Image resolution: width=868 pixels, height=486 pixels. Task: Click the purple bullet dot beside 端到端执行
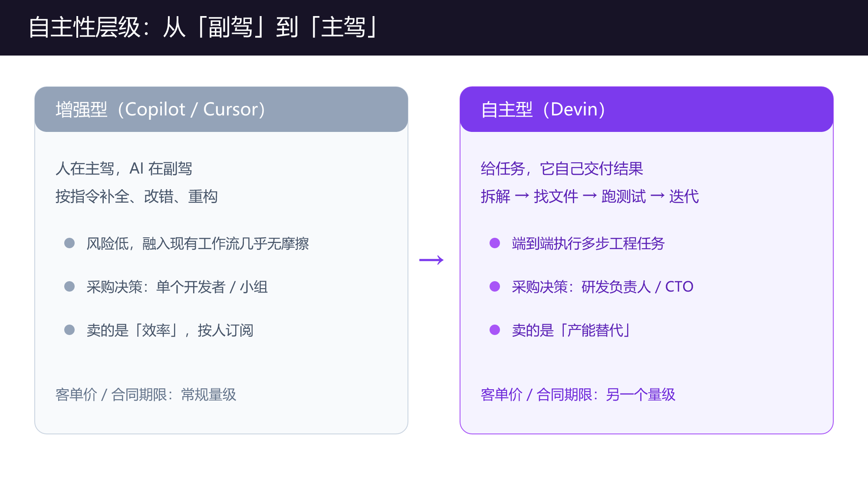click(x=495, y=243)
